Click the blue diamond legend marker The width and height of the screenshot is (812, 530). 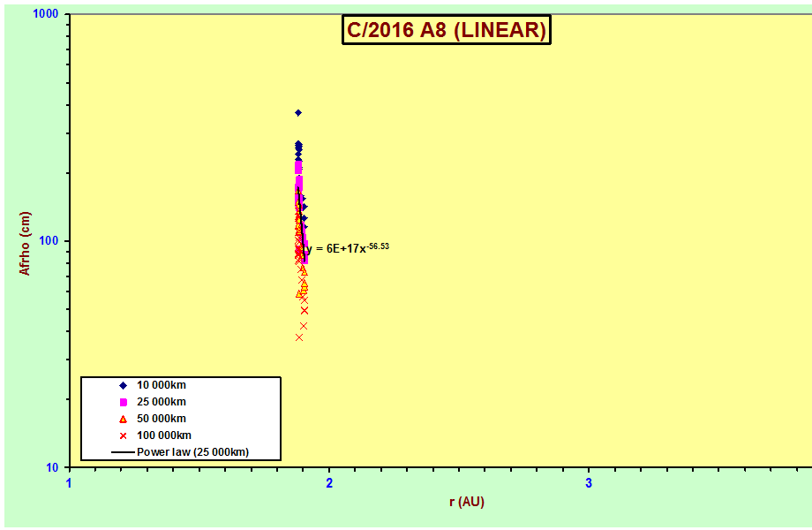[124, 385]
